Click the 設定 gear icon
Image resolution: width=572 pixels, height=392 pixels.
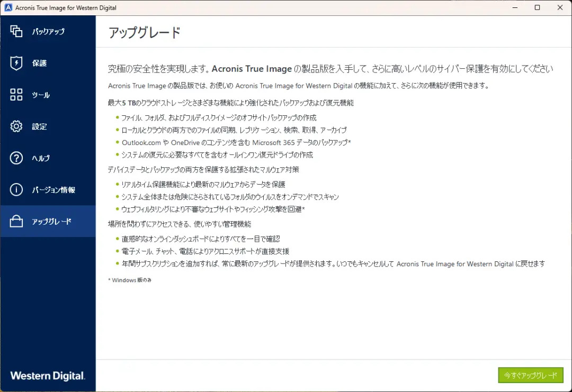click(16, 126)
